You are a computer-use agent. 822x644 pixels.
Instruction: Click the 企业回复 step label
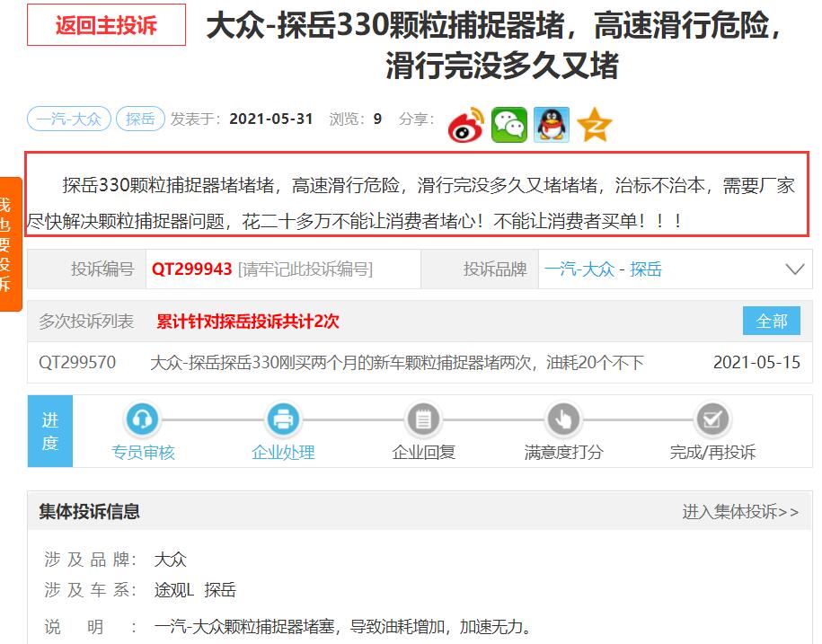coord(424,452)
